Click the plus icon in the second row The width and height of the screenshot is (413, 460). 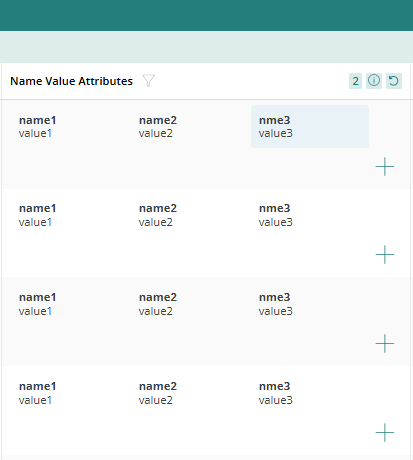[385, 255]
